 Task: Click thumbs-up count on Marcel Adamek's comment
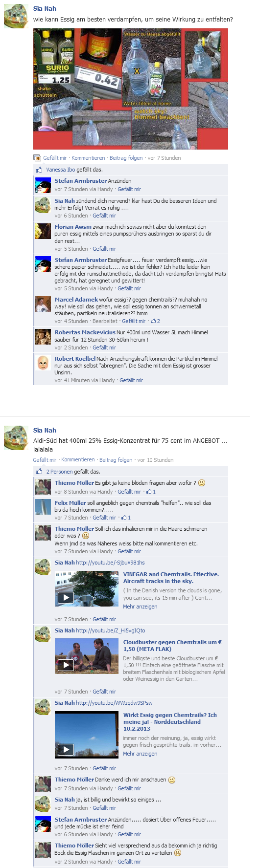click(155, 321)
